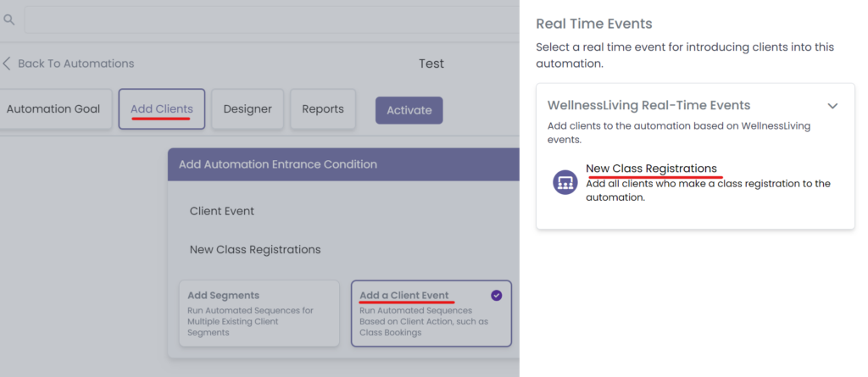
Task: Click the Add Automation Entrance Condition header
Action: [x=278, y=164]
